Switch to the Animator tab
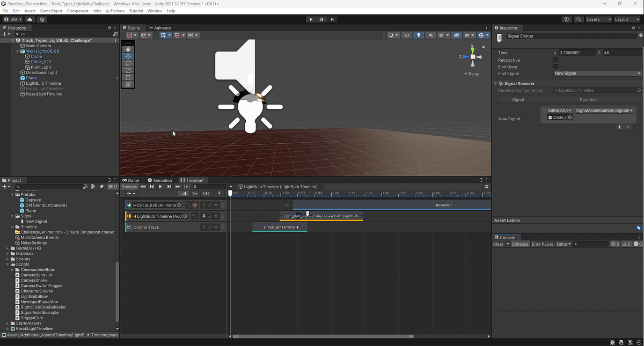Viewport: 644px width, 346px height. coord(160,28)
